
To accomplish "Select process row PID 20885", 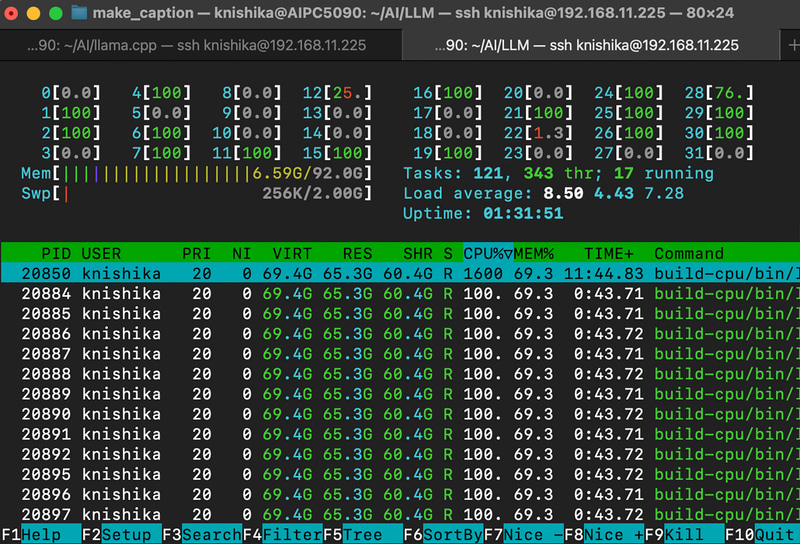I will (x=400, y=313).
